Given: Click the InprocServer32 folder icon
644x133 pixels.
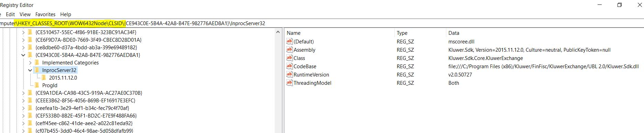Looking at the screenshot, I should coord(37,70).
